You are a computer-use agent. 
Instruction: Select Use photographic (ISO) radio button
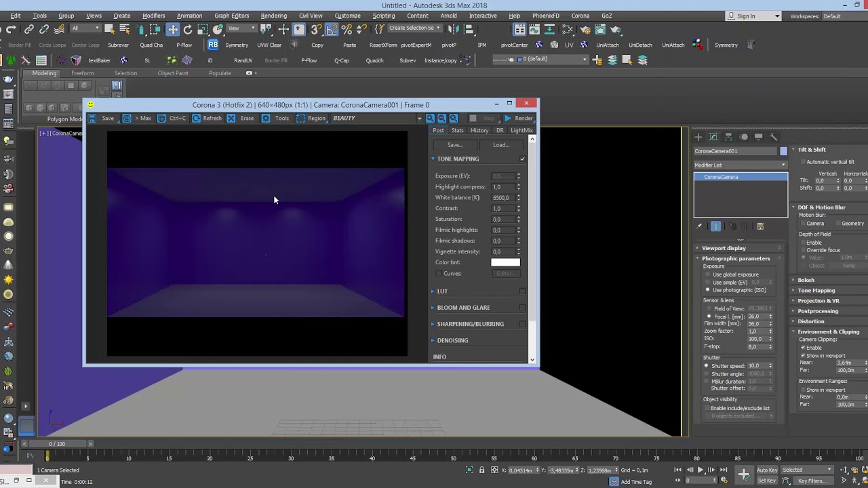(x=707, y=290)
